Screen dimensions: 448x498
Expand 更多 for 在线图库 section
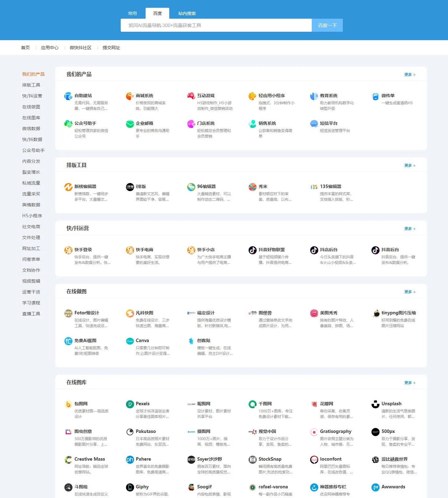pos(410,383)
